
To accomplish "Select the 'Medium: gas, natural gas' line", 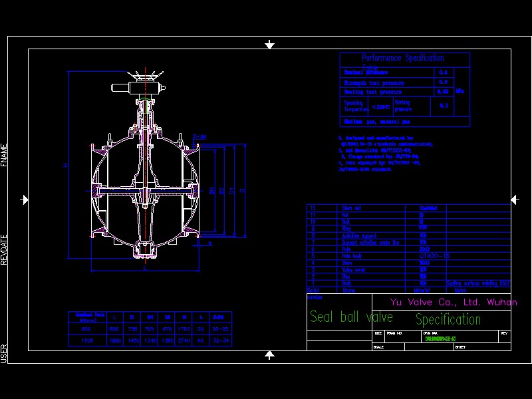I will [377, 122].
